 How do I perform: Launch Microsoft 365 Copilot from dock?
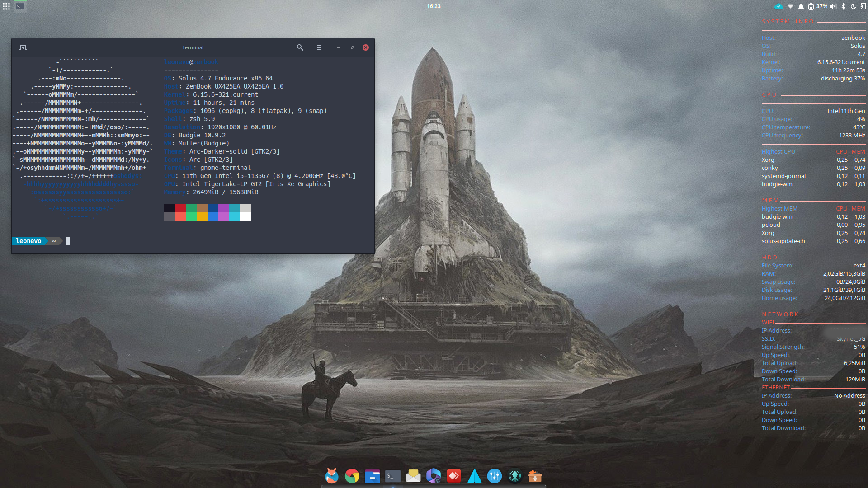point(434,476)
